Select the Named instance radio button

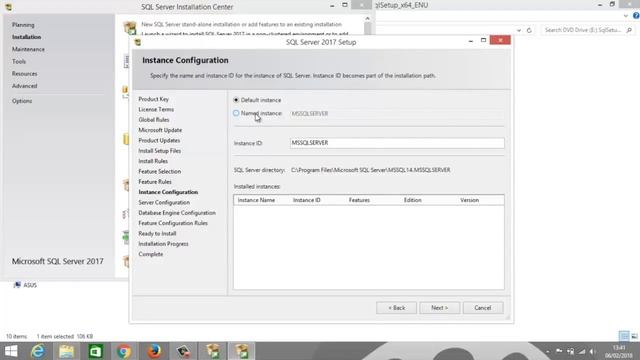click(x=236, y=113)
